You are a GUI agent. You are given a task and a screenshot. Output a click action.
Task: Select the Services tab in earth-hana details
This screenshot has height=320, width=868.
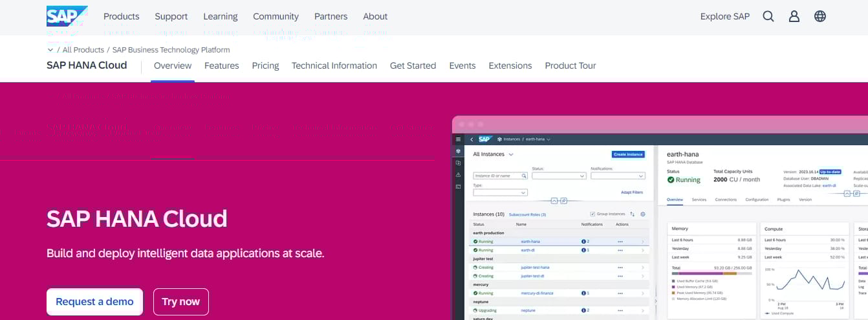coord(699,200)
